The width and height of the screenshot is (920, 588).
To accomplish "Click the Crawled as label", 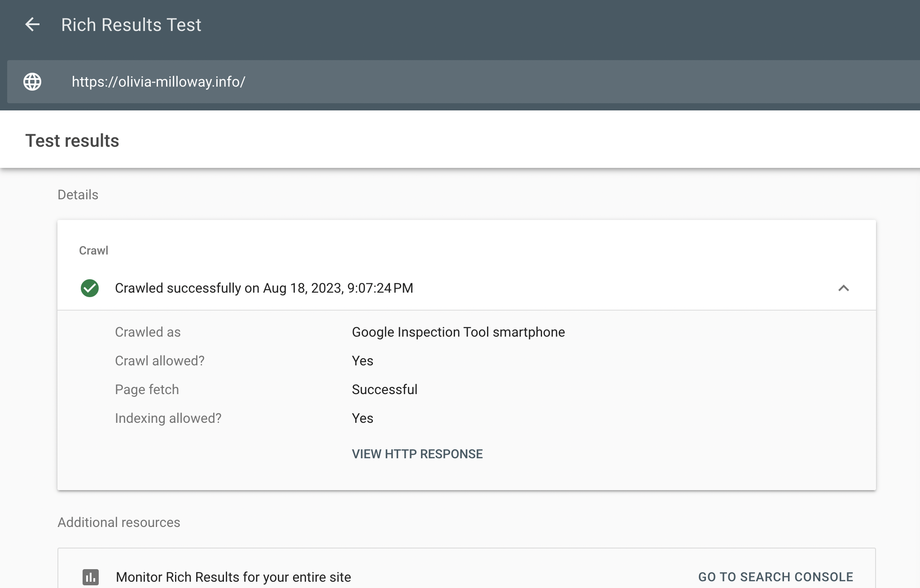I will tap(148, 332).
